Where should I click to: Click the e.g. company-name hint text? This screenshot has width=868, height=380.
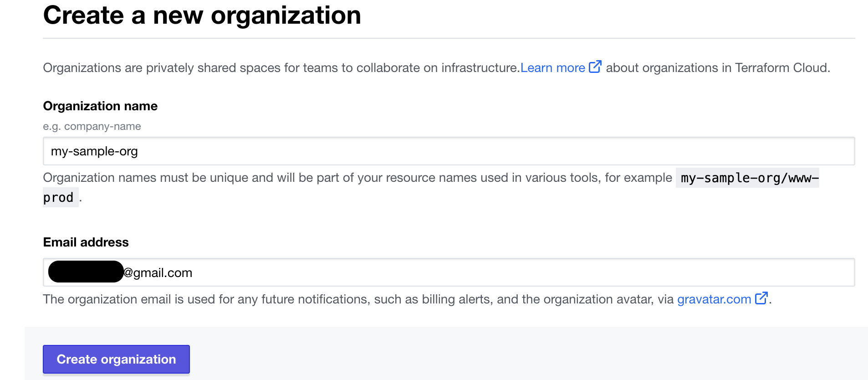pos(92,127)
